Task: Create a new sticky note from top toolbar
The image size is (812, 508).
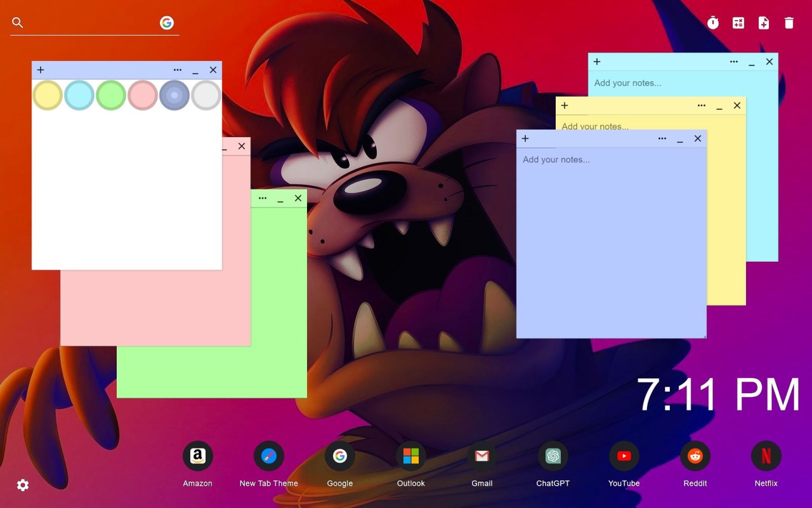Action: pyautogui.click(x=764, y=23)
